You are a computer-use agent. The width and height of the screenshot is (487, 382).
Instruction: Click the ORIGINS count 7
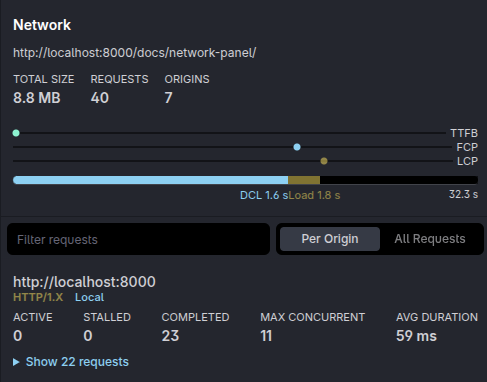pyautogui.click(x=168, y=98)
